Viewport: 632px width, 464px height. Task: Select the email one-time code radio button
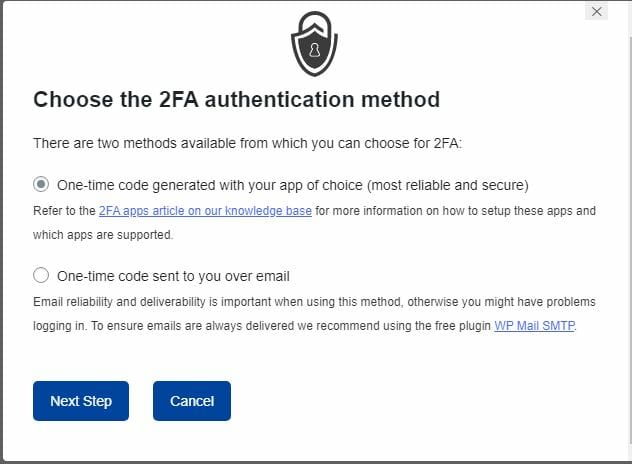click(x=41, y=275)
